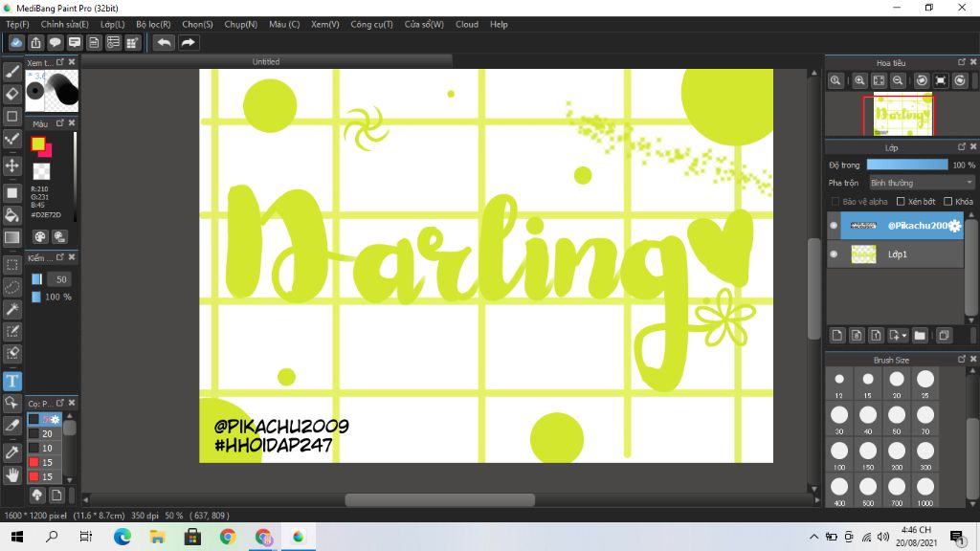Select the Gradient tool

tap(11, 237)
